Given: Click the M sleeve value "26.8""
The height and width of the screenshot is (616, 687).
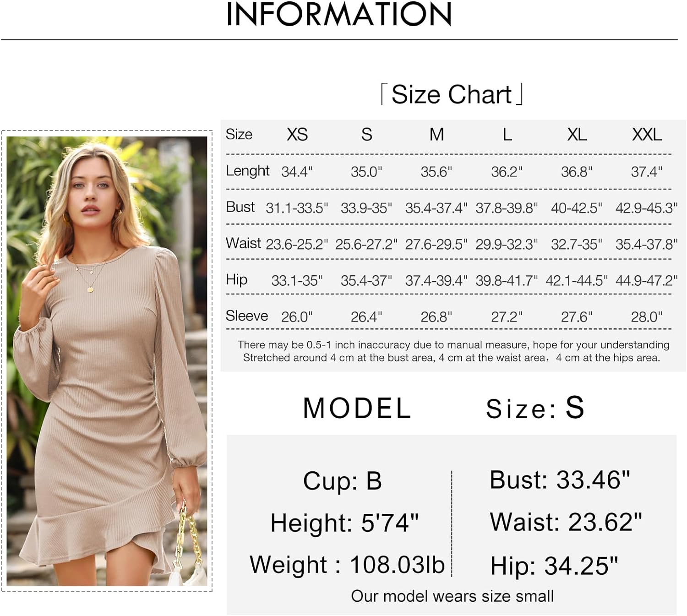Looking at the screenshot, I should point(436,316).
